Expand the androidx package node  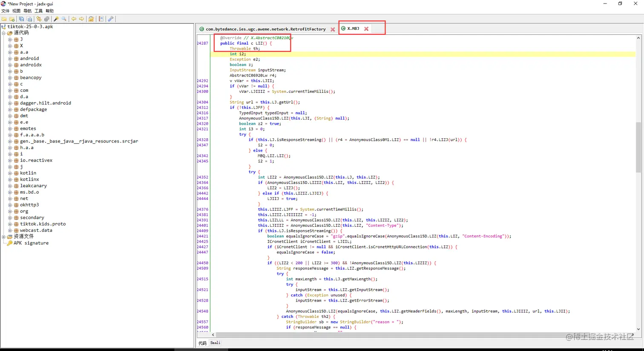click(10, 65)
